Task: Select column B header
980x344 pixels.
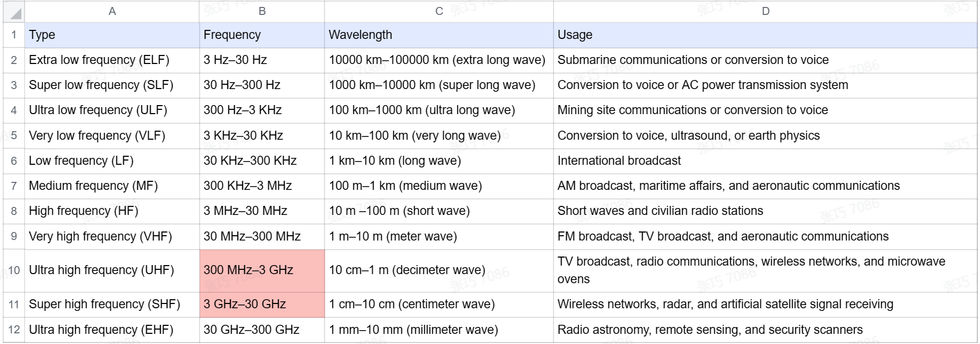Action: (262, 11)
